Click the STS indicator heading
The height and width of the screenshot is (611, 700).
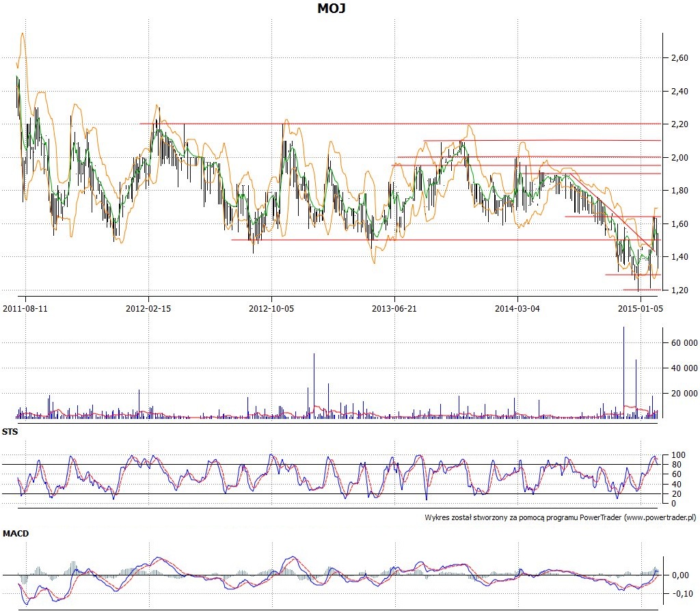coord(10,431)
